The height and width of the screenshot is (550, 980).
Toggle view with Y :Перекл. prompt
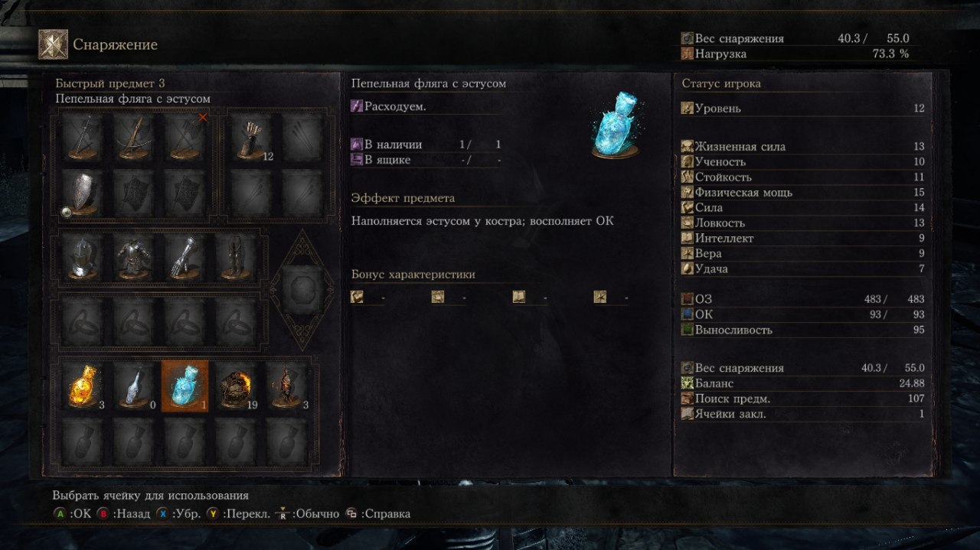point(238,514)
